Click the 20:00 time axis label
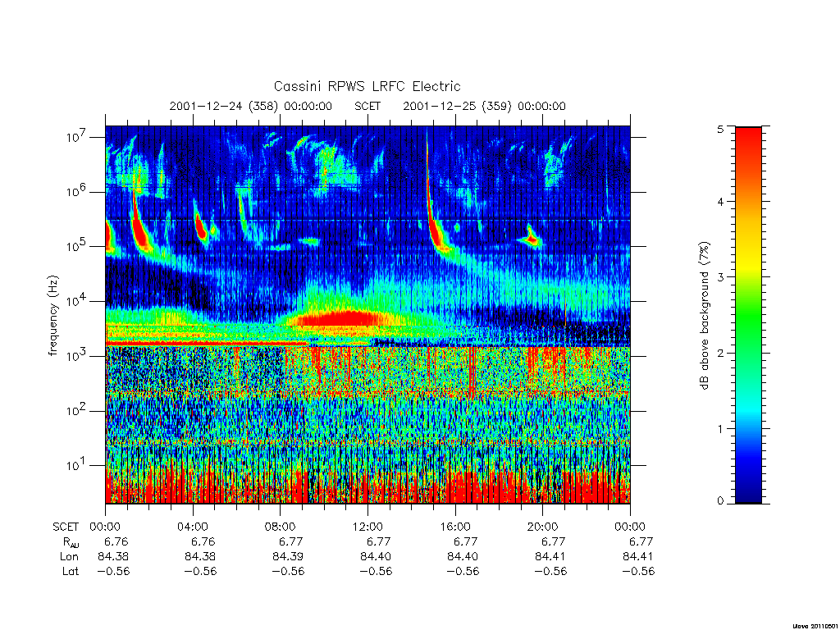 pyautogui.click(x=542, y=527)
